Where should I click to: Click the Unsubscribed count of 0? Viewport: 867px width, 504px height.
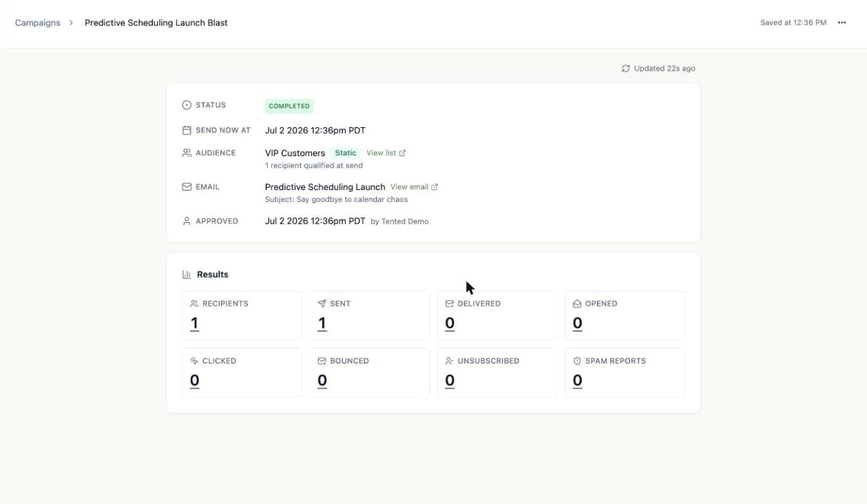point(450,381)
